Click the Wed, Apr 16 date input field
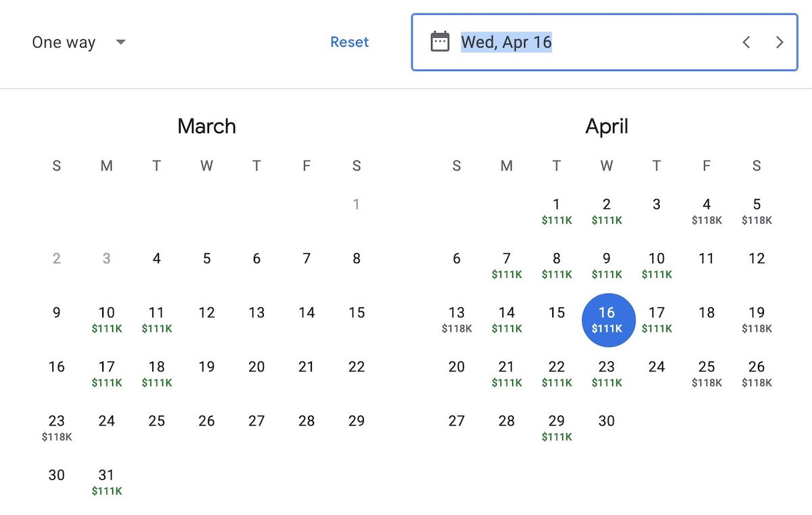The image size is (812, 515). point(604,42)
